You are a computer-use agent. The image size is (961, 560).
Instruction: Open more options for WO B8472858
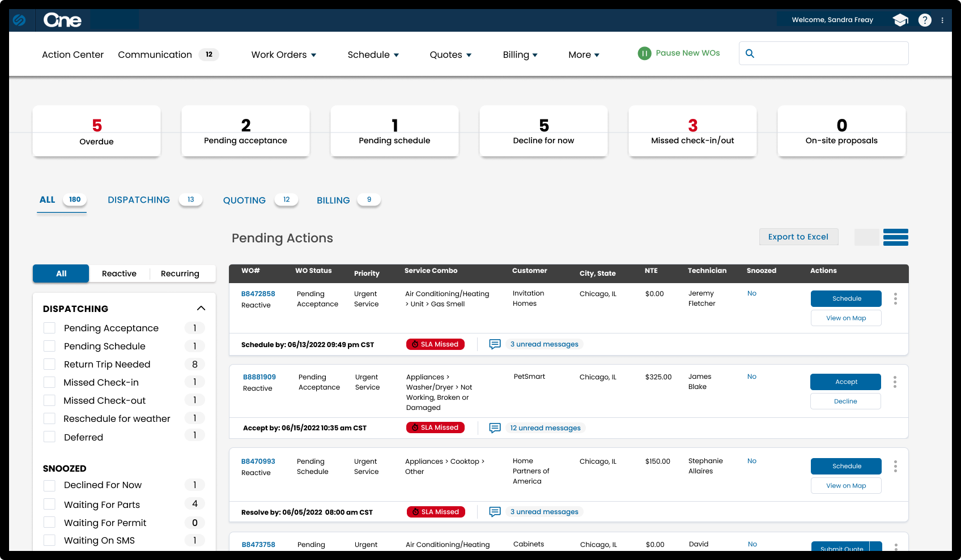click(x=895, y=298)
